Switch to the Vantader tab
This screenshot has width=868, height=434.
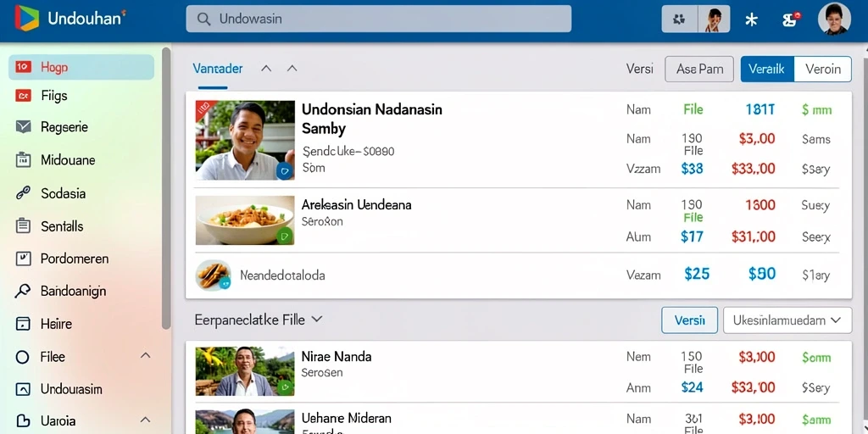[x=218, y=69]
